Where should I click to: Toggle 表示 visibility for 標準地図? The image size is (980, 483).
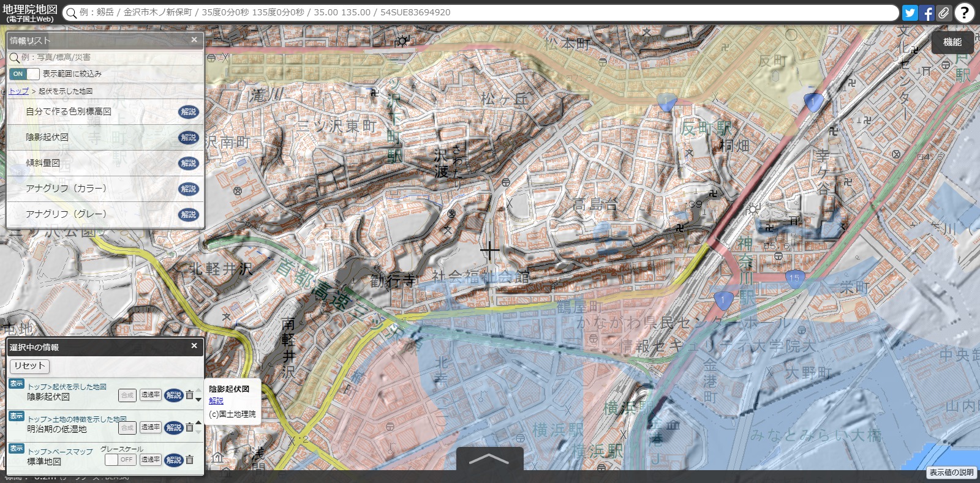click(x=17, y=448)
